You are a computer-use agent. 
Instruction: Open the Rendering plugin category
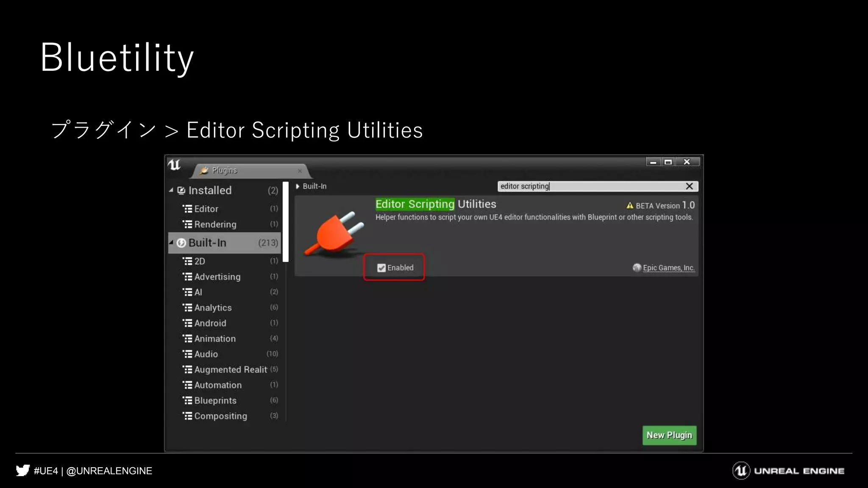(230, 224)
